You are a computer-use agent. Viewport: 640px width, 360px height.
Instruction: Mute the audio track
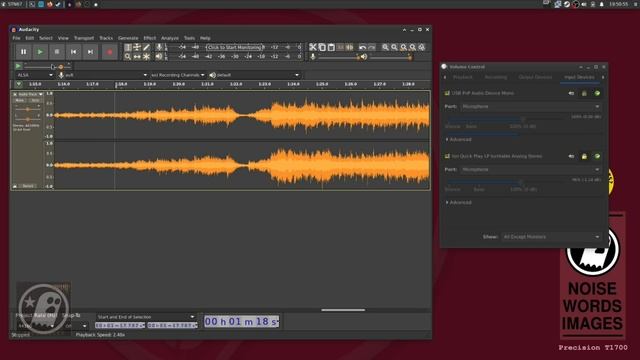20,100
